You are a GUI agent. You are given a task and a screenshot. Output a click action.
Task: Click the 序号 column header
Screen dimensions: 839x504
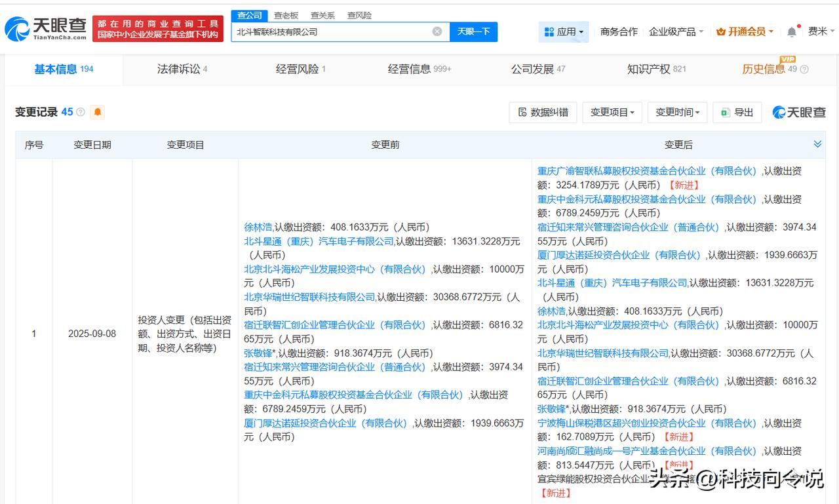click(x=34, y=145)
